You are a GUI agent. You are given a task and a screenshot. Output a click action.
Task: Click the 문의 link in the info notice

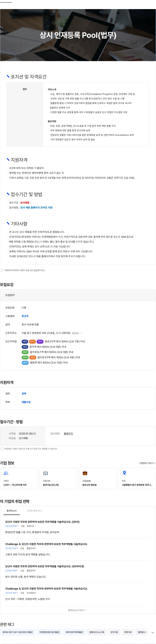pyautogui.click(x=35, y=270)
